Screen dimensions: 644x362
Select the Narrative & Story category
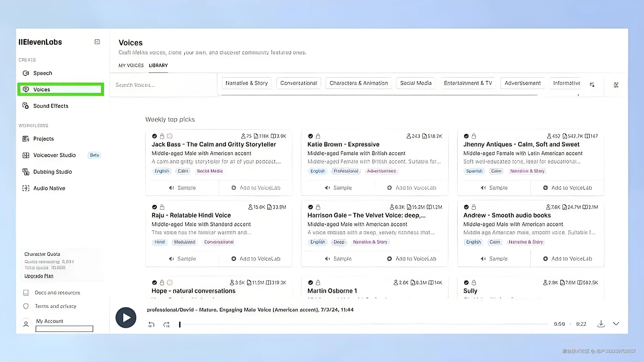247,83
